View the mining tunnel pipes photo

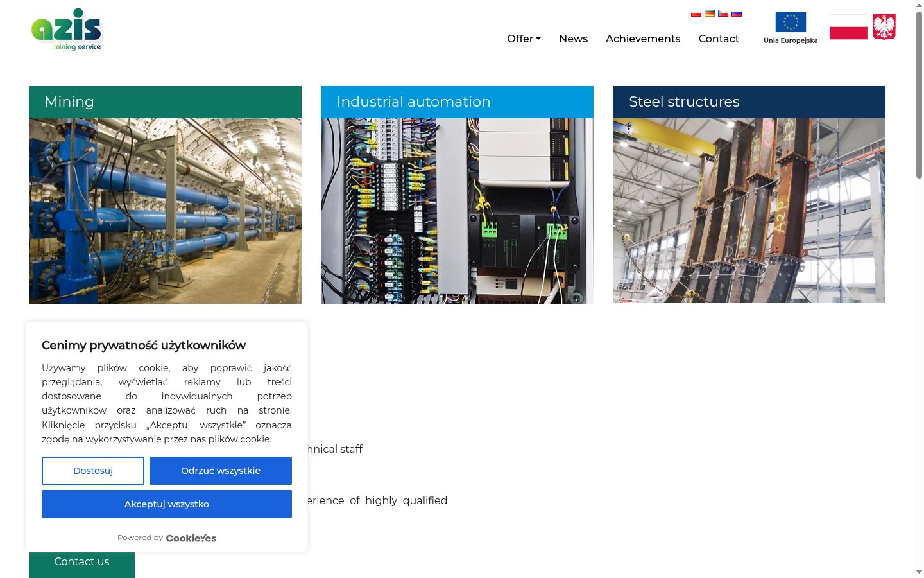click(165, 211)
